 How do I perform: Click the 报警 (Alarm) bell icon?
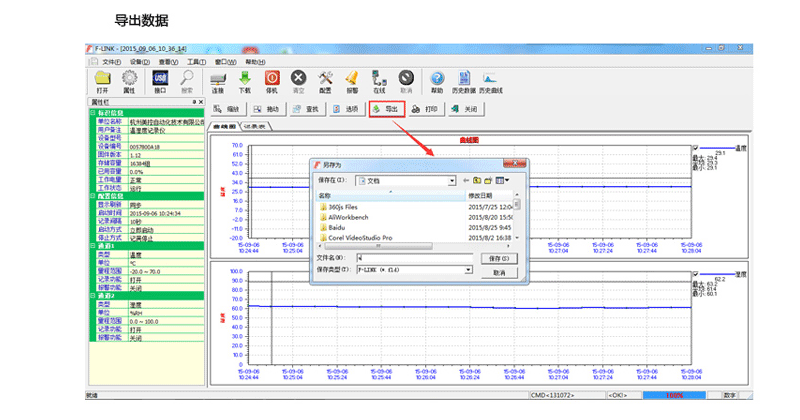[352, 79]
